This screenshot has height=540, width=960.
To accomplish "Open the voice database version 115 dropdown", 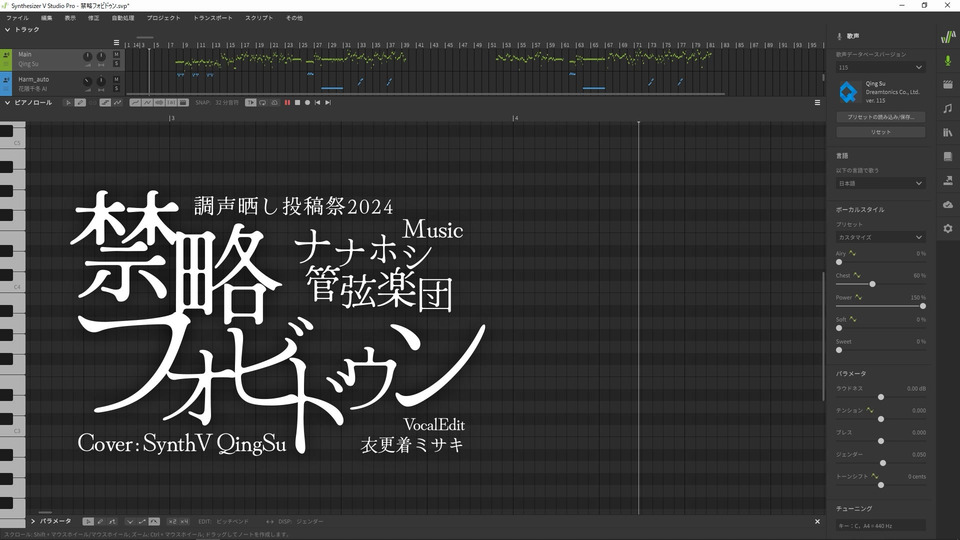I will pyautogui.click(x=880, y=67).
